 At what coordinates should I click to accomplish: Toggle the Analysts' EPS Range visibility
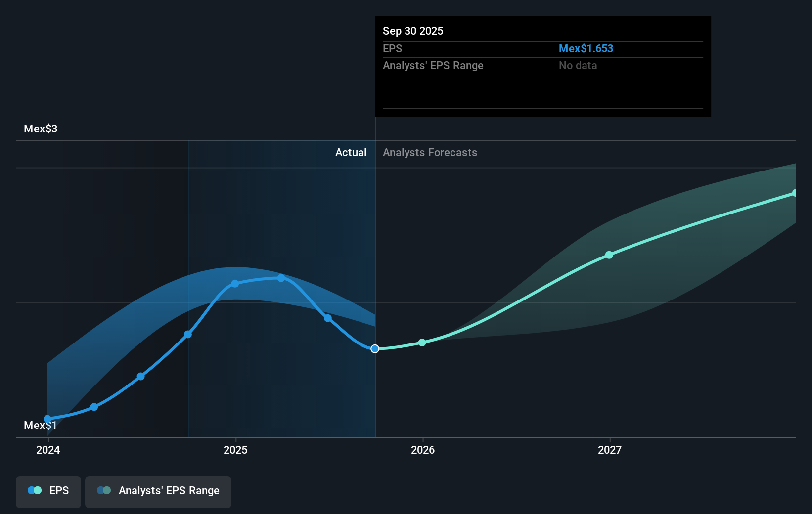pos(158,492)
